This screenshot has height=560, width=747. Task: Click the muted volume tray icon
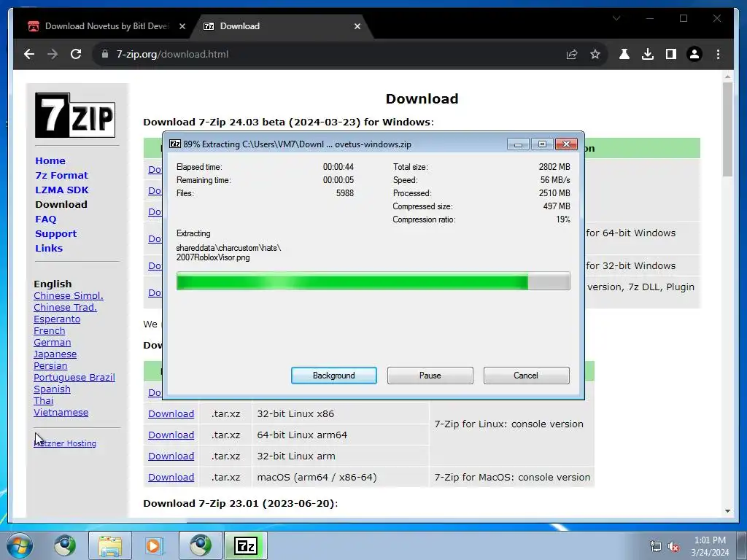[673, 547]
